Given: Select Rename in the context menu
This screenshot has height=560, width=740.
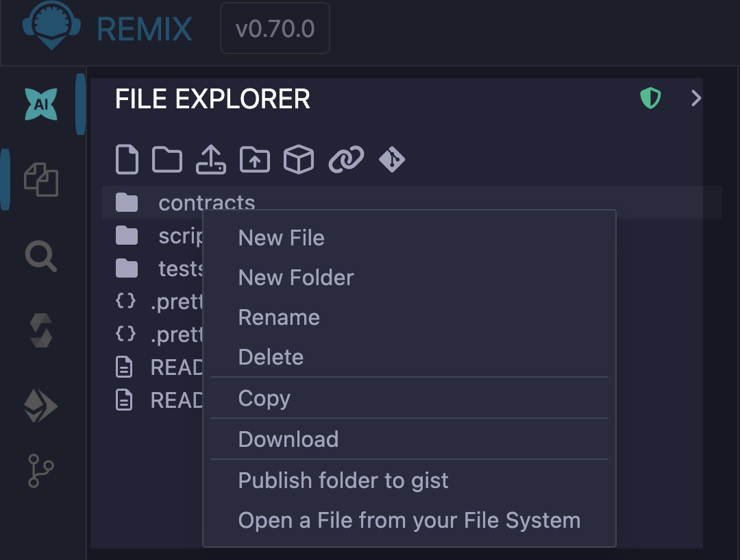Looking at the screenshot, I should (409, 317).
